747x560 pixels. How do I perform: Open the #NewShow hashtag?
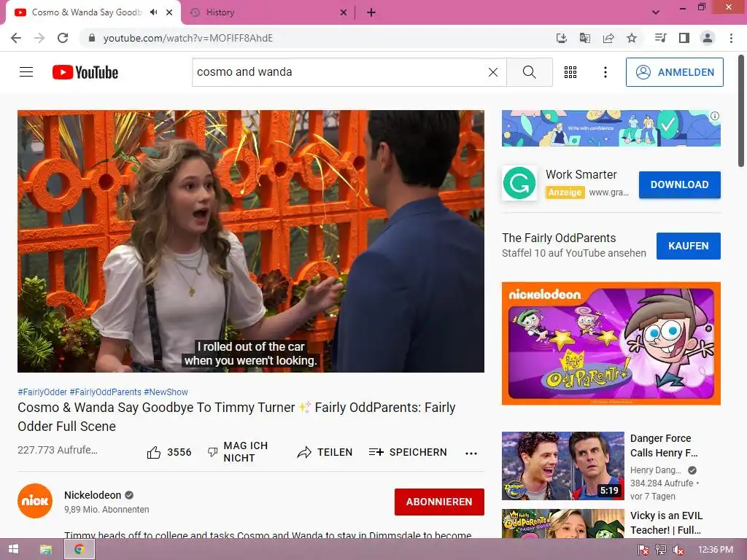(x=166, y=392)
